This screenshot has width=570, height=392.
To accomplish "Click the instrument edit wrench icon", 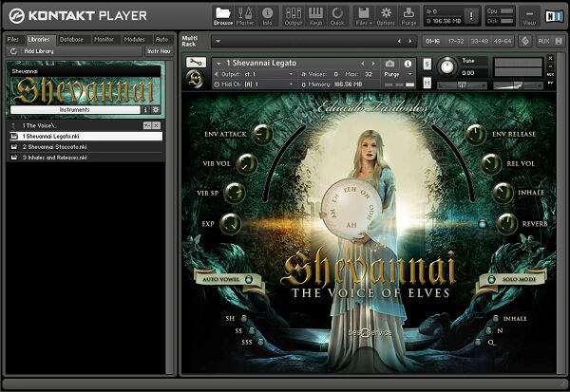I will pos(196,63).
